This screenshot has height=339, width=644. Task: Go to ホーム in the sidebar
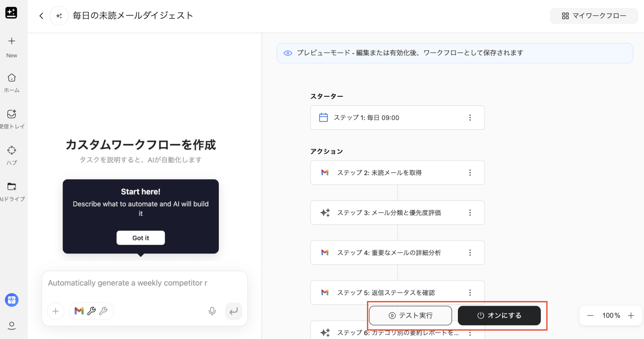coord(12,78)
